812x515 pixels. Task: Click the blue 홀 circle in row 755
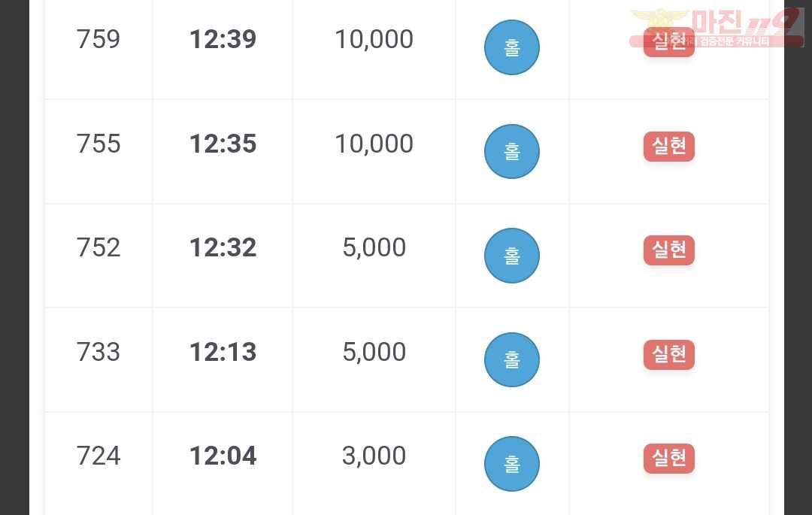pyautogui.click(x=512, y=152)
